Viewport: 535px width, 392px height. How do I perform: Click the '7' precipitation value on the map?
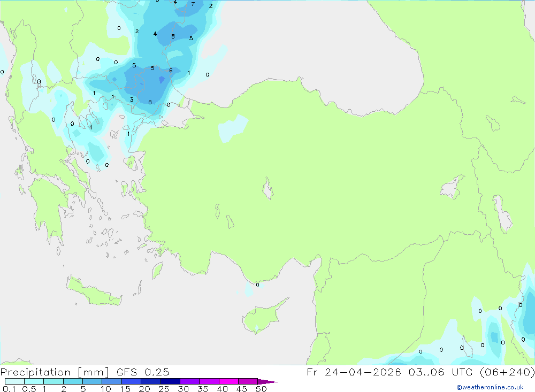click(x=193, y=4)
